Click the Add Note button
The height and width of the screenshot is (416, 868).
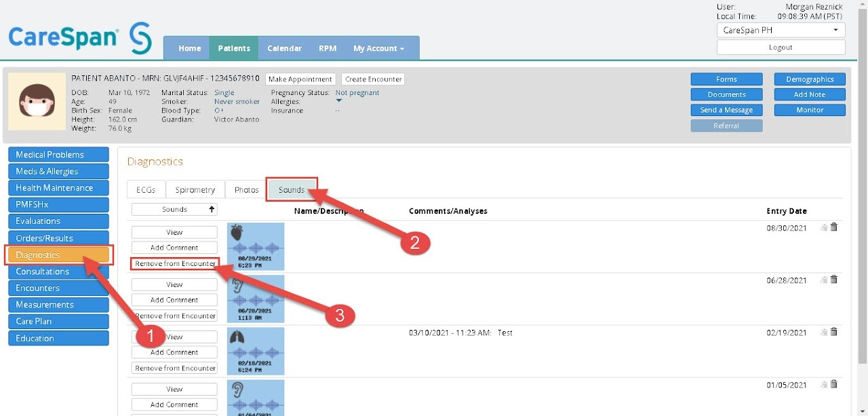pos(810,94)
